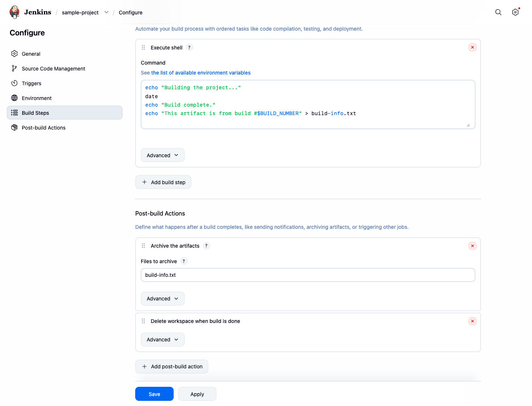Viewport: 532px width, 406px height.
Task: Open the Add post-build action menu
Action: click(172, 367)
